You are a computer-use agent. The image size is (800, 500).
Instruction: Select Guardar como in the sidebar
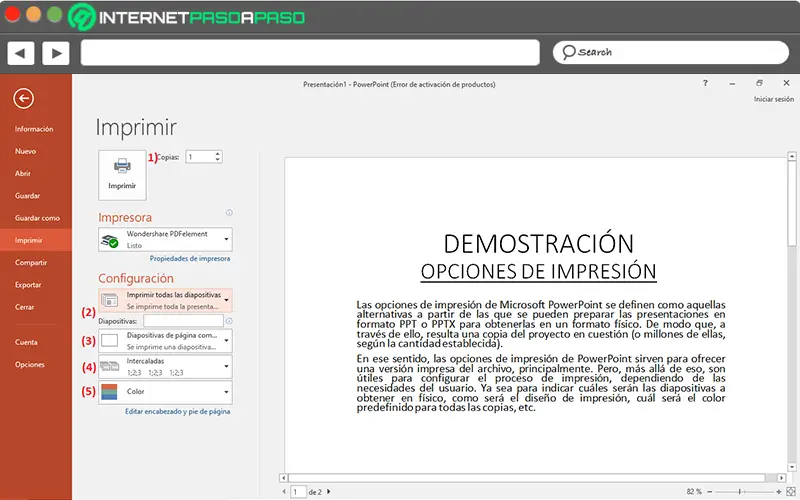coord(37,218)
